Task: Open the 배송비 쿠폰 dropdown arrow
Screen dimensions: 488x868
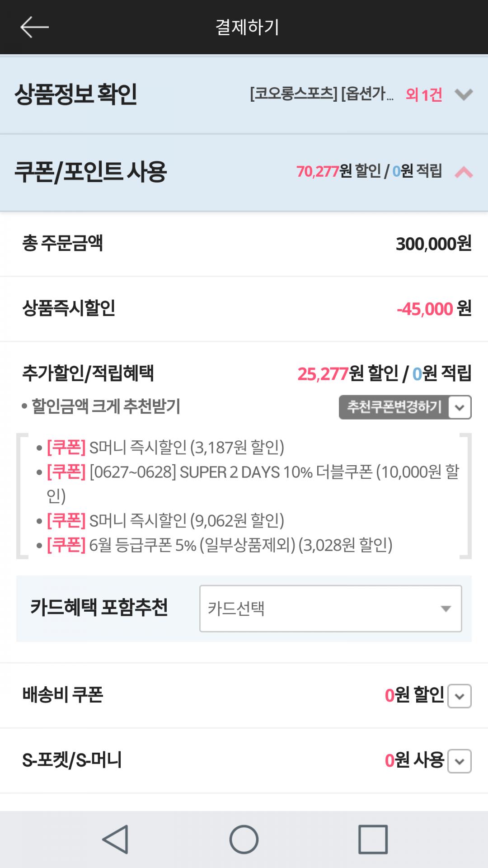Action: [x=460, y=696]
